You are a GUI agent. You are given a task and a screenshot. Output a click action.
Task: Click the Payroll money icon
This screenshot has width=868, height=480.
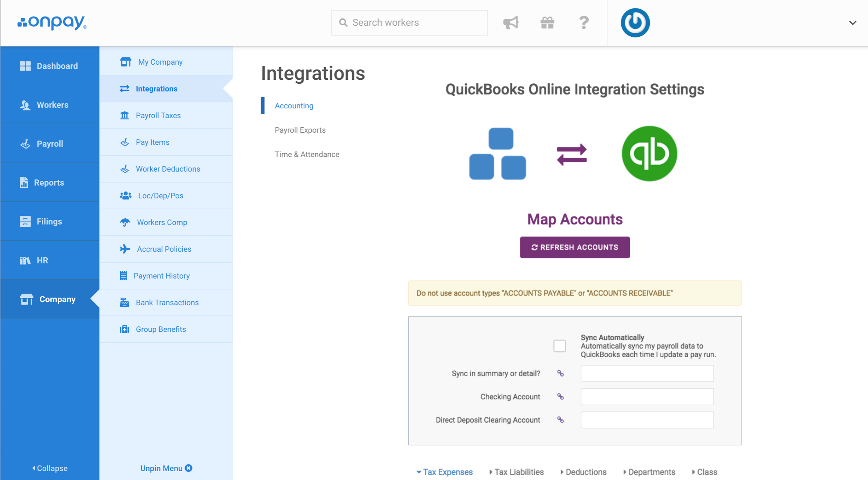pos(25,144)
